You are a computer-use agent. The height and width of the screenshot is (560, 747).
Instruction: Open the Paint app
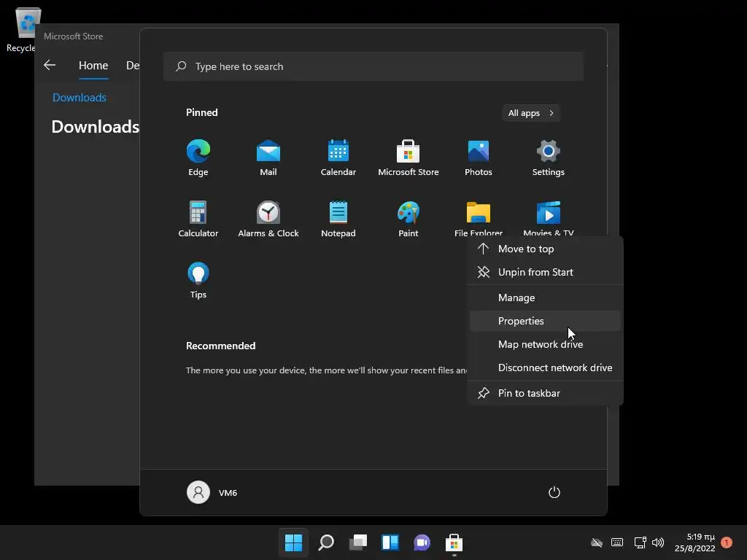(x=409, y=219)
